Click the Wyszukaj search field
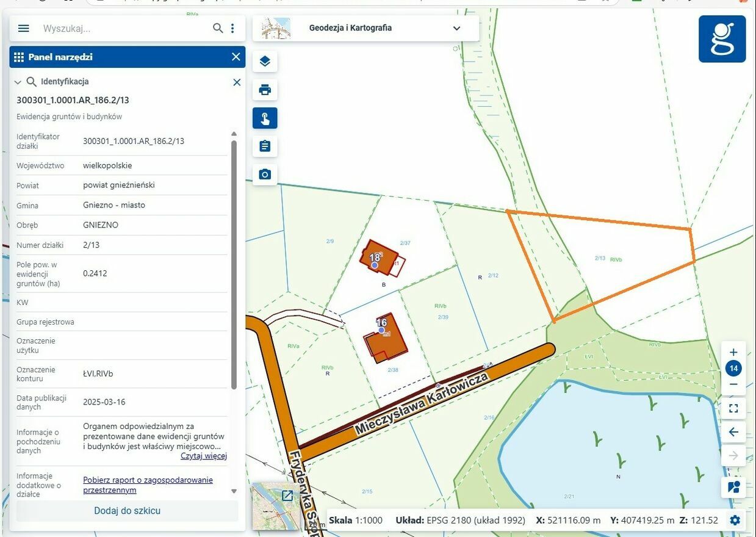The height and width of the screenshot is (537, 756). click(125, 29)
